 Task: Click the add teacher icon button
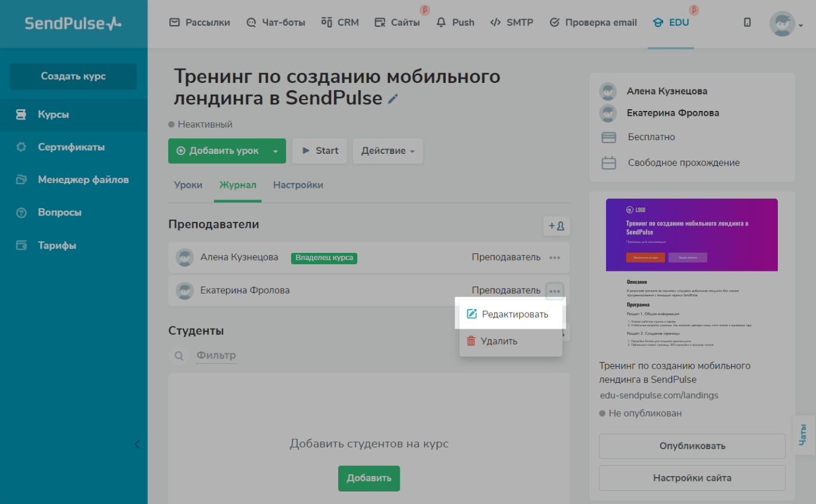pyautogui.click(x=557, y=226)
